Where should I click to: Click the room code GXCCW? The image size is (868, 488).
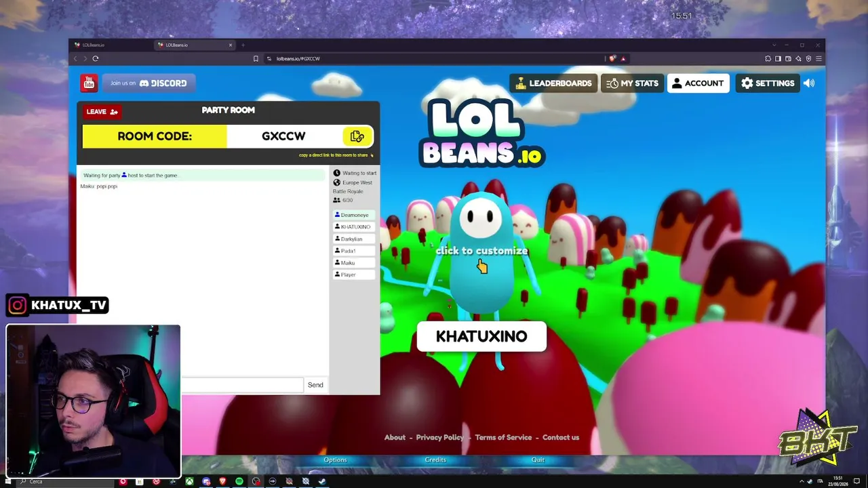[283, 136]
